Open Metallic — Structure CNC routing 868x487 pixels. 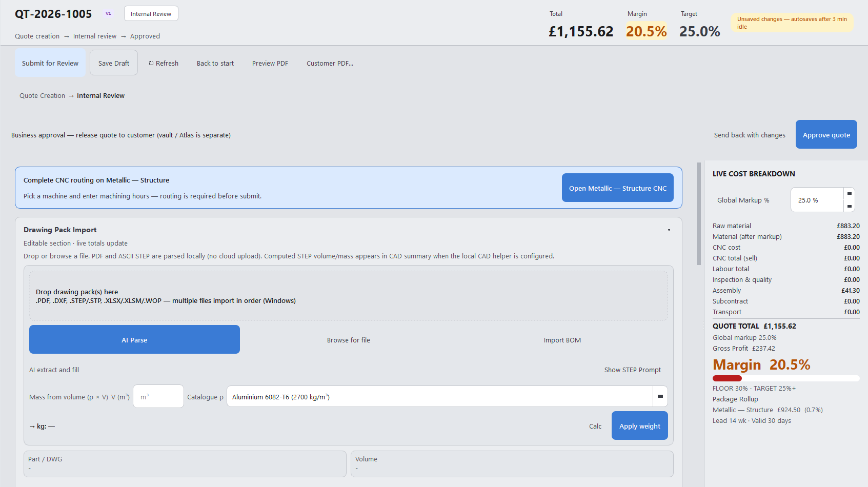pyautogui.click(x=617, y=188)
